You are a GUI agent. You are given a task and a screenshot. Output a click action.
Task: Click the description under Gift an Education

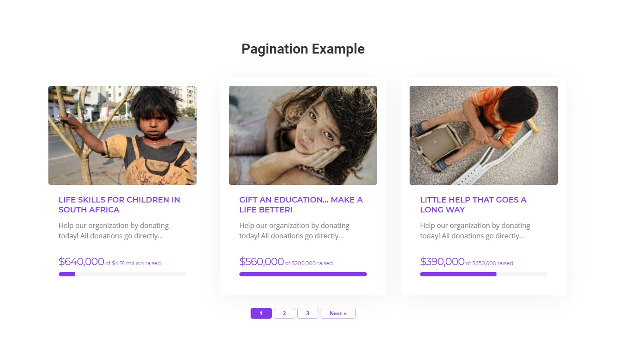click(294, 231)
